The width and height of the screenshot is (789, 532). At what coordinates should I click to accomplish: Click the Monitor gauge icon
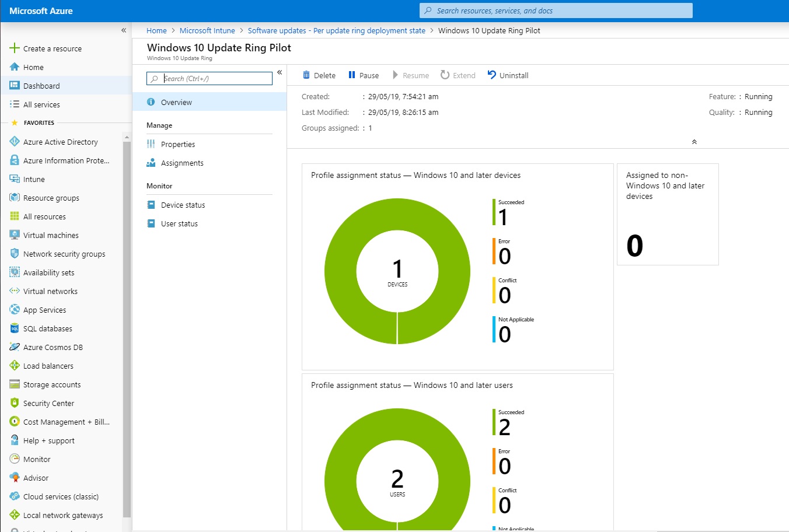coord(15,459)
